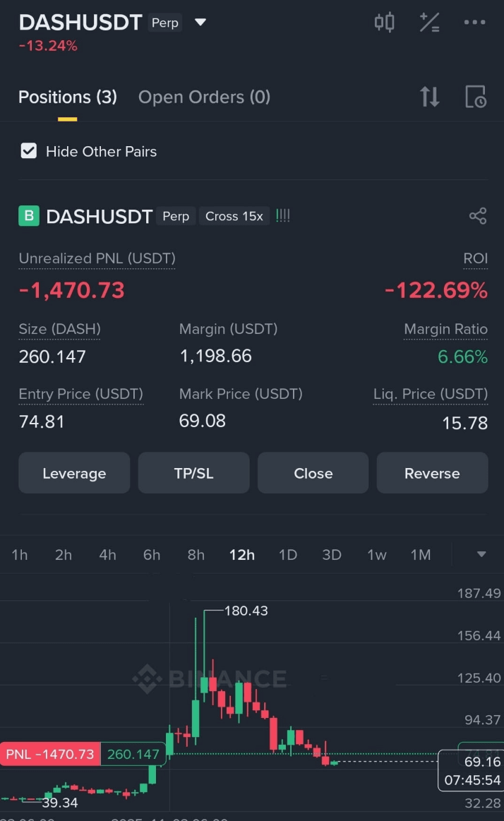Click the TP/SL button
Screen dimensions: 504x821
point(193,473)
